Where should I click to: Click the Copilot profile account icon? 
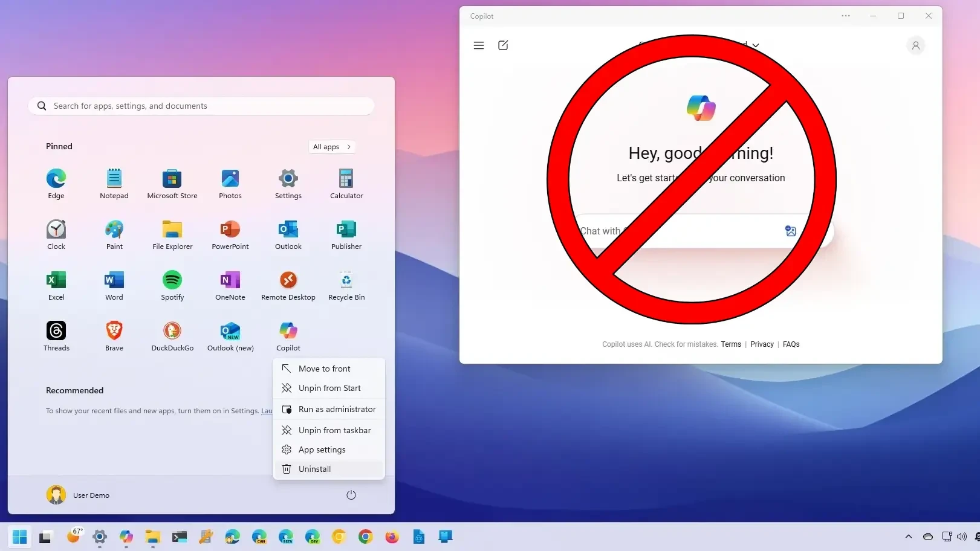click(915, 45)
